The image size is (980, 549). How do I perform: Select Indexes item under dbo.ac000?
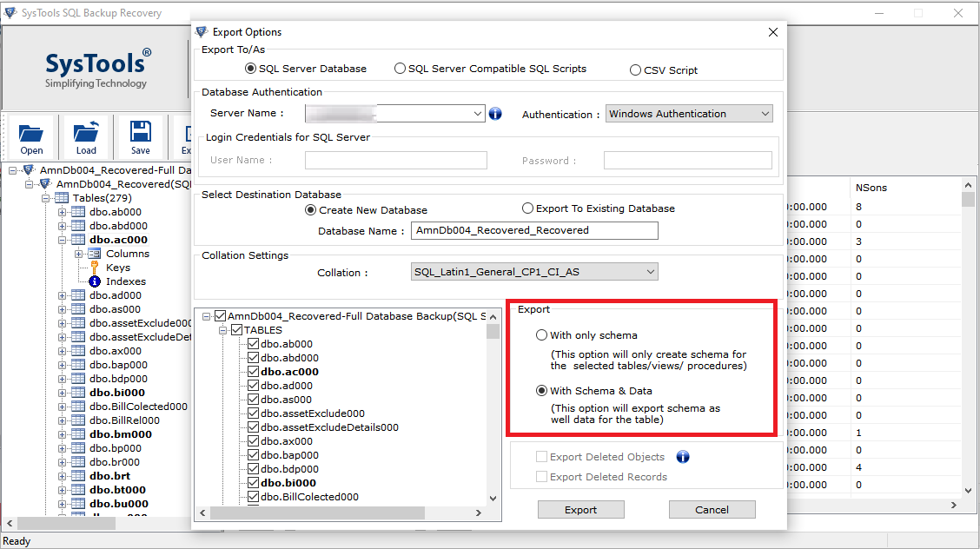126,281
